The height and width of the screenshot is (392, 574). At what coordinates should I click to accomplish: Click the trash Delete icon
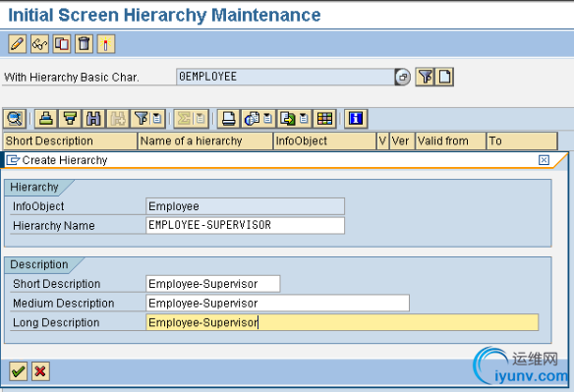click(x=84, y=44)
